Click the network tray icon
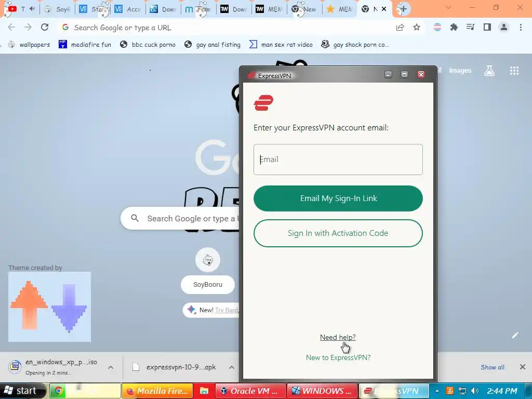This screenshot has height=399, width=532. click(462, 391)
